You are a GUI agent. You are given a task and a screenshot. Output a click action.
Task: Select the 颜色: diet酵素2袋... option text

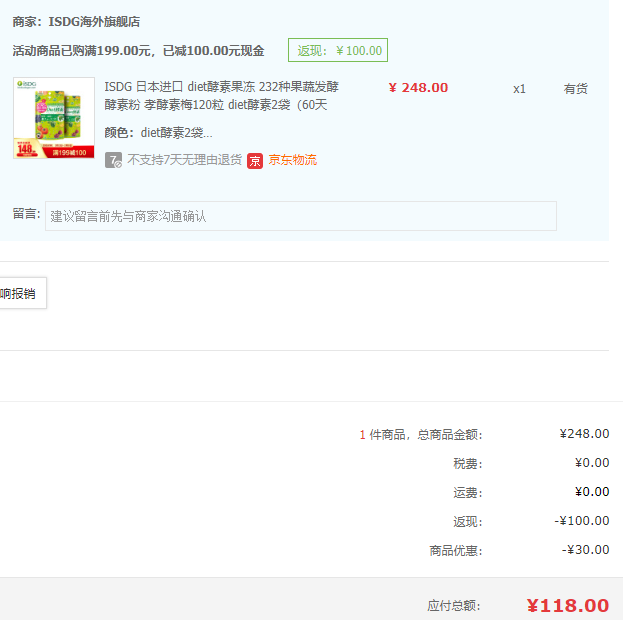pyautogui.click(x=159, y=132)
